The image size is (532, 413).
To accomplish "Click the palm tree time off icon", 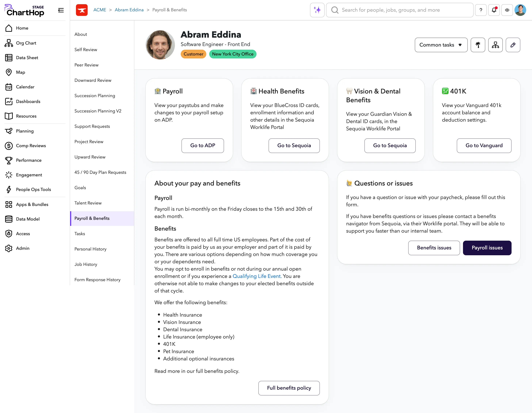I will coord(478,45).
